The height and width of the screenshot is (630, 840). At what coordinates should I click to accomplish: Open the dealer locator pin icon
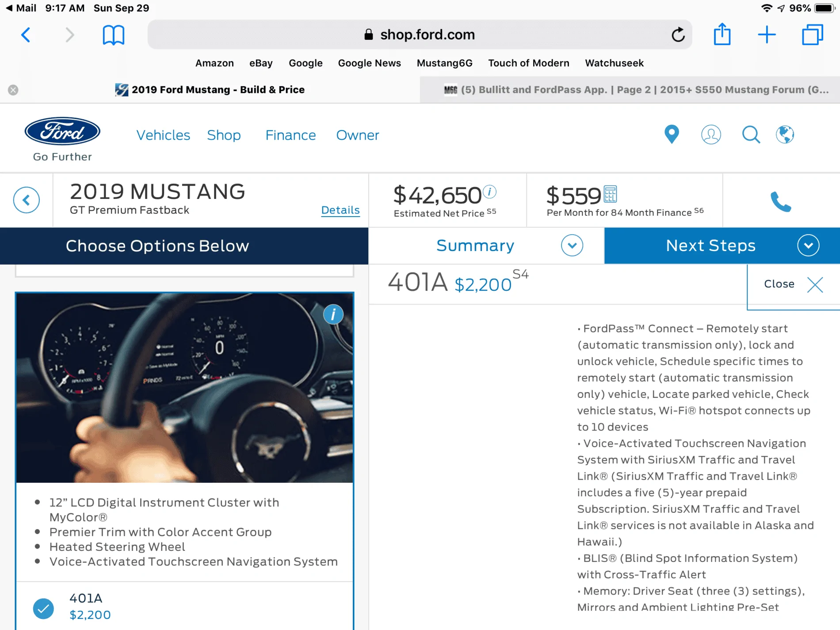pyautogui.click(x=672, y=134)
